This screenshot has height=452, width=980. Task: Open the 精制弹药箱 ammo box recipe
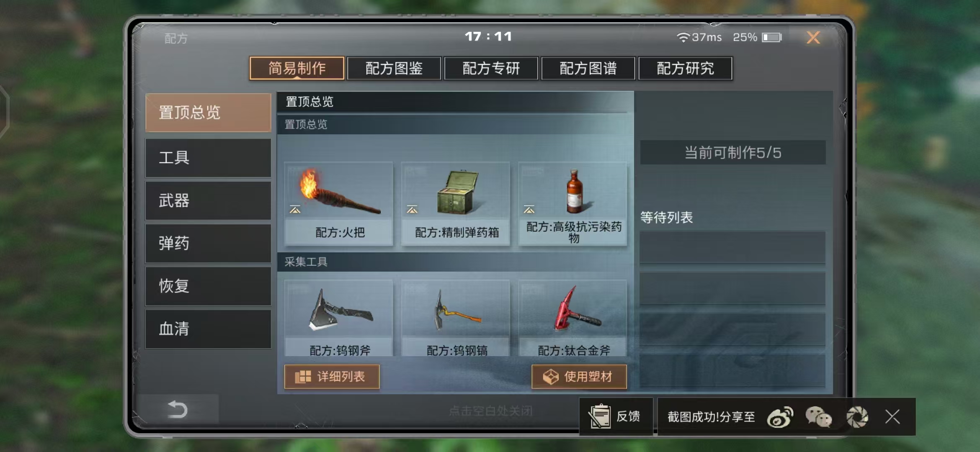[456, 203]
